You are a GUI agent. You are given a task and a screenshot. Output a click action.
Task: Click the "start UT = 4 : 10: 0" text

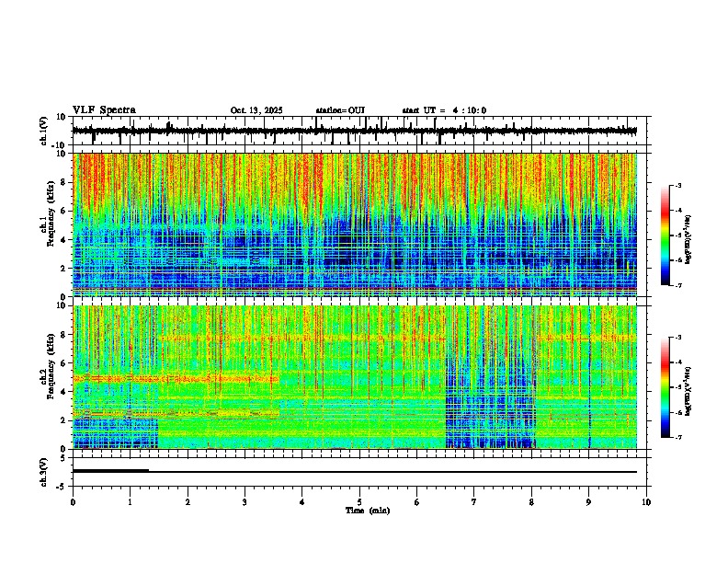(x=444, y=110)
